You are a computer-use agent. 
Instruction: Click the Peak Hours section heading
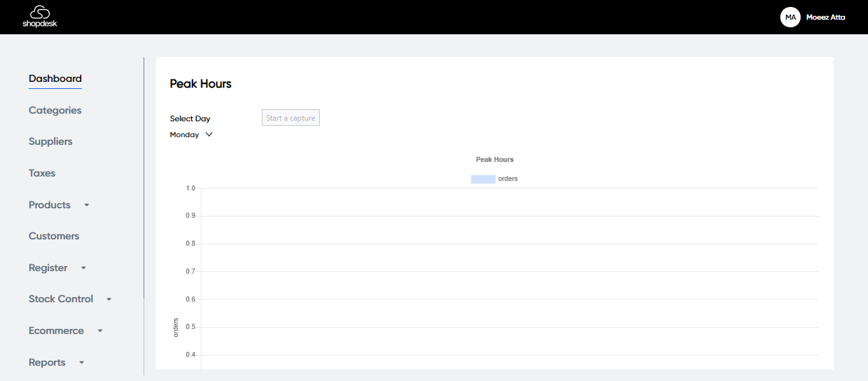(200, 84)
